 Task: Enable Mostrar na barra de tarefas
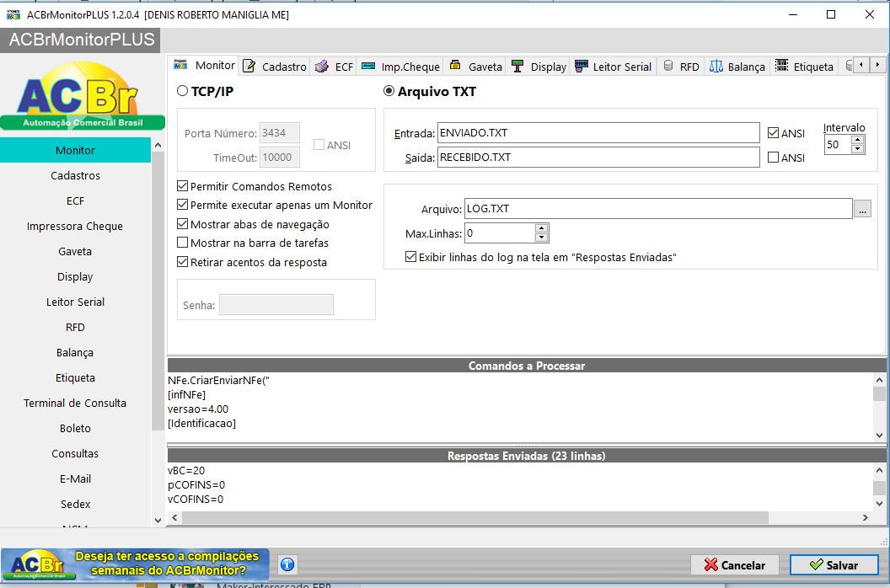(x=182, y=243)
